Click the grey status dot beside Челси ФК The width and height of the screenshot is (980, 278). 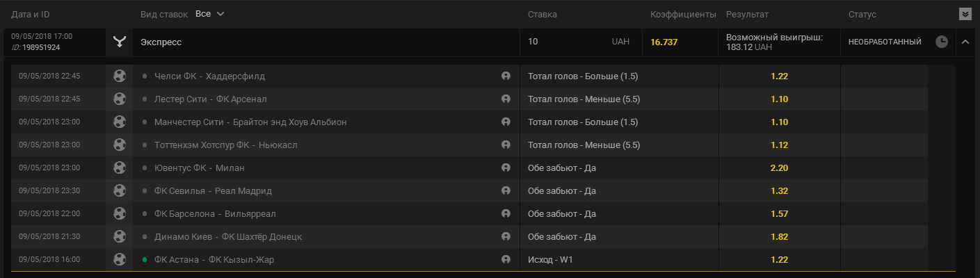pos(145,76)
